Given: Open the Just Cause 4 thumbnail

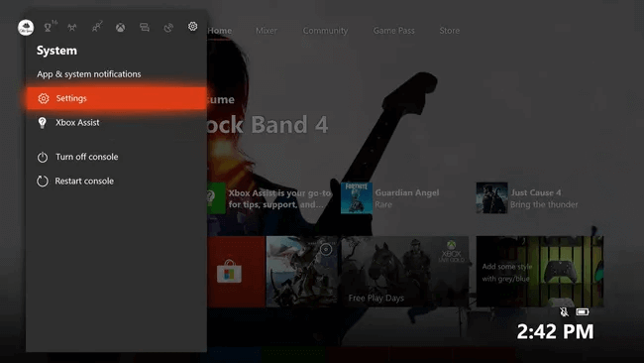Looking at the screenshot, I should pos(491,198).
